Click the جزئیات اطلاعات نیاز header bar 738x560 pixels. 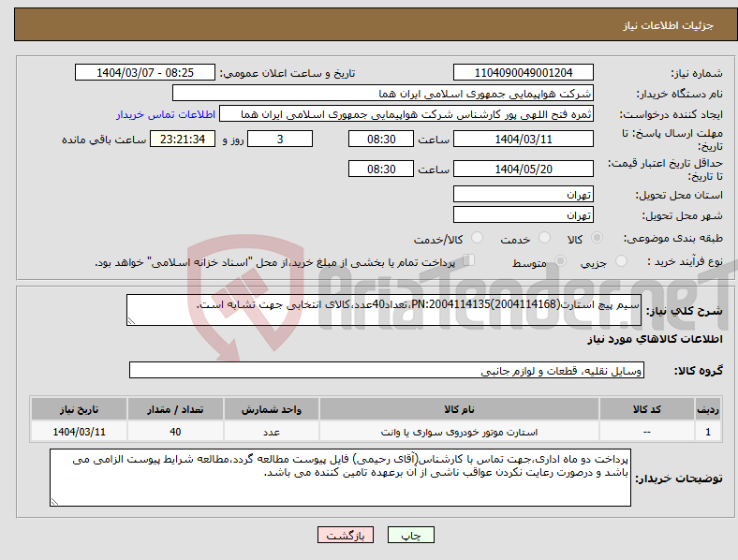[x=376, y=24]
